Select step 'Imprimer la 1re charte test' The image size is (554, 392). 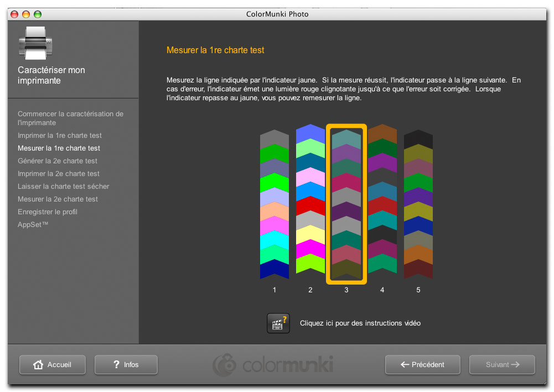point(60,136)
